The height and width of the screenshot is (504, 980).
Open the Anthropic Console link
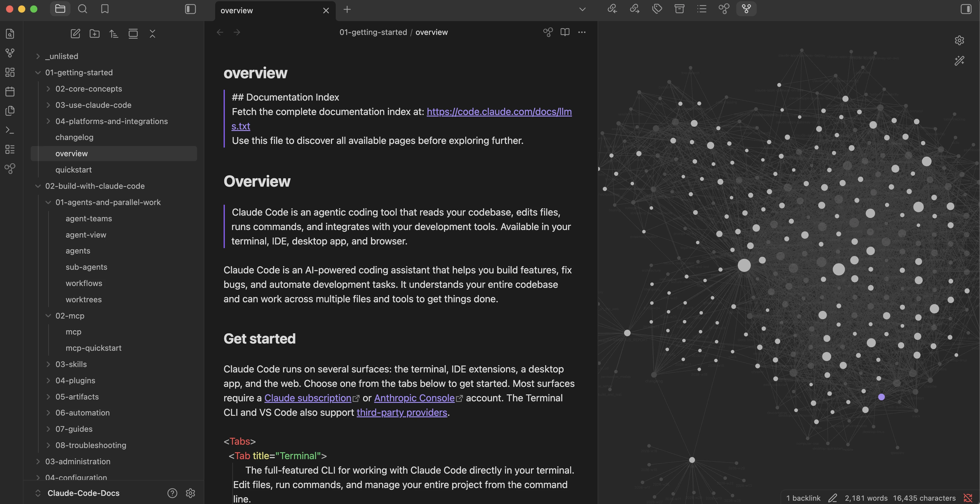tap(414, 398)
